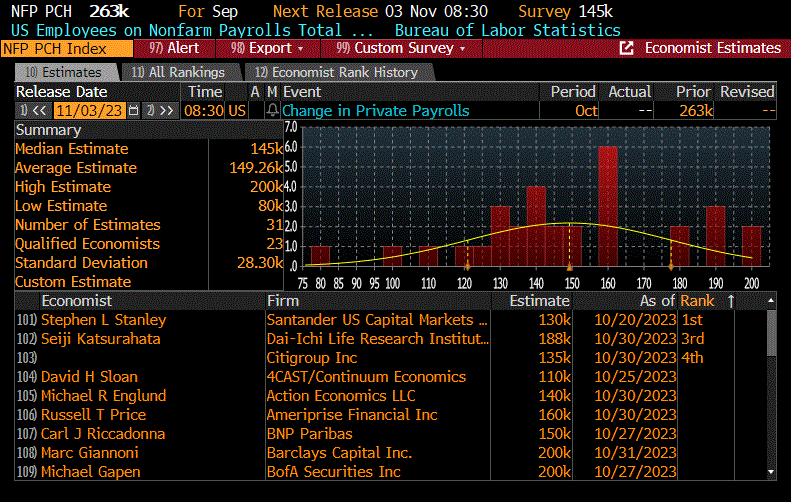Click the Alert button
This screenshot has height=502, width=791.
[174, 48]
